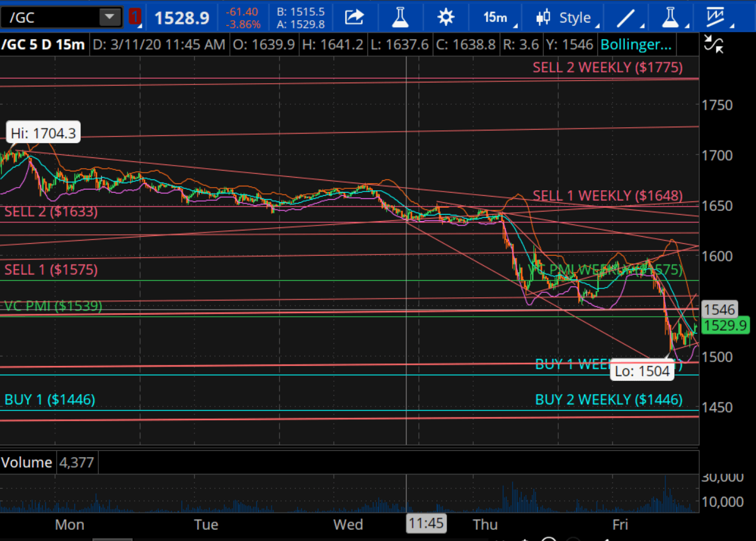The width and height of the screenshot is (756, 541).
Task: Click the Bollinger study label
Action: coord(636,45)
